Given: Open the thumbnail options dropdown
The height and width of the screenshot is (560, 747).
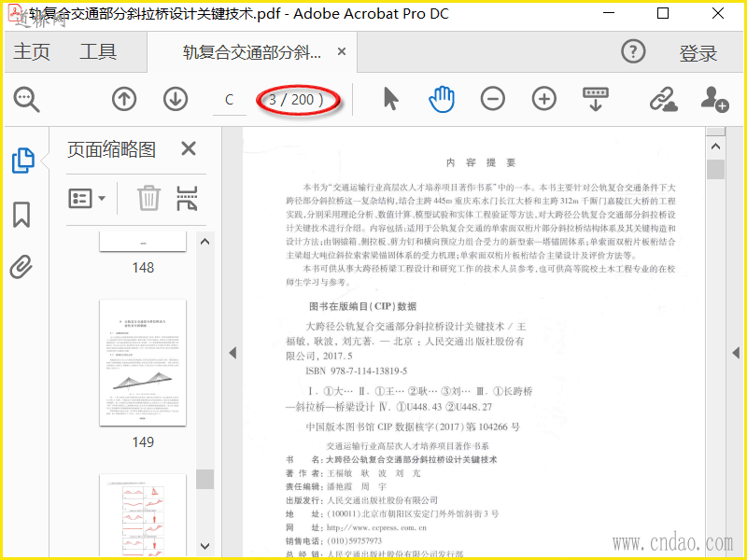Looking at the screenshot, I should 87,198.
